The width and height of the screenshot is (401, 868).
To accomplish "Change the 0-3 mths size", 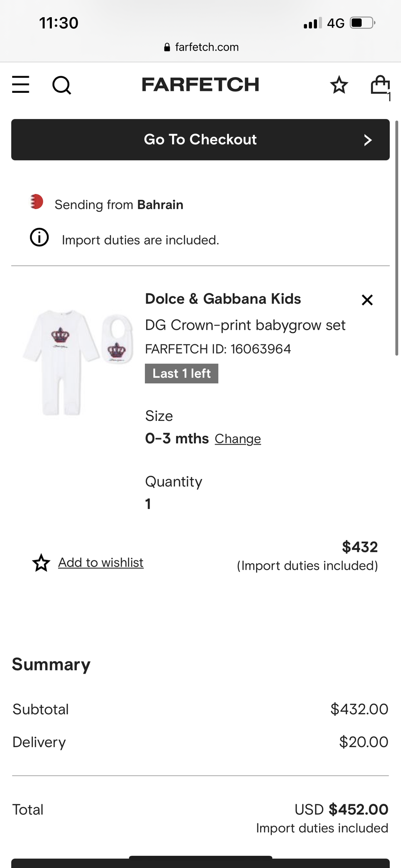I will [x=238, y=439].
